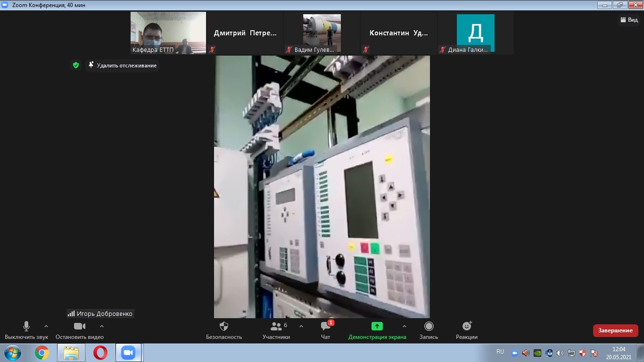Mute microphone (Выключить звук)
Viewport: 644px width, 362px height.
point(26,329)
